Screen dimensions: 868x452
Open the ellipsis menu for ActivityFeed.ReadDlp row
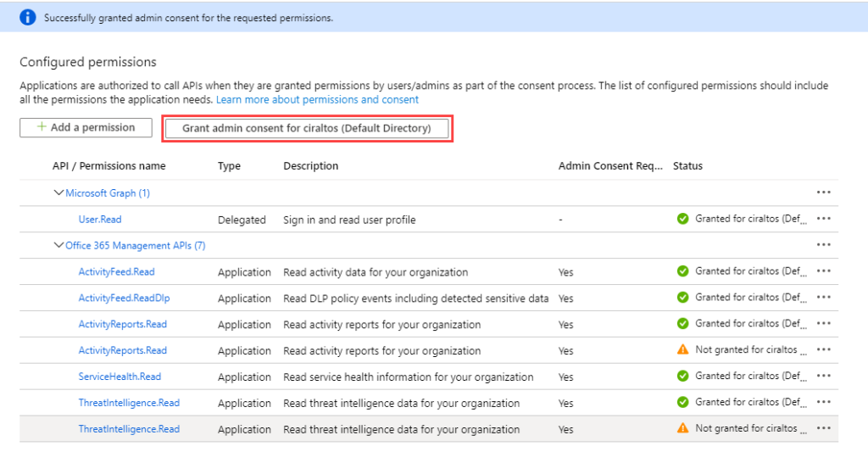tap(824, 297)
